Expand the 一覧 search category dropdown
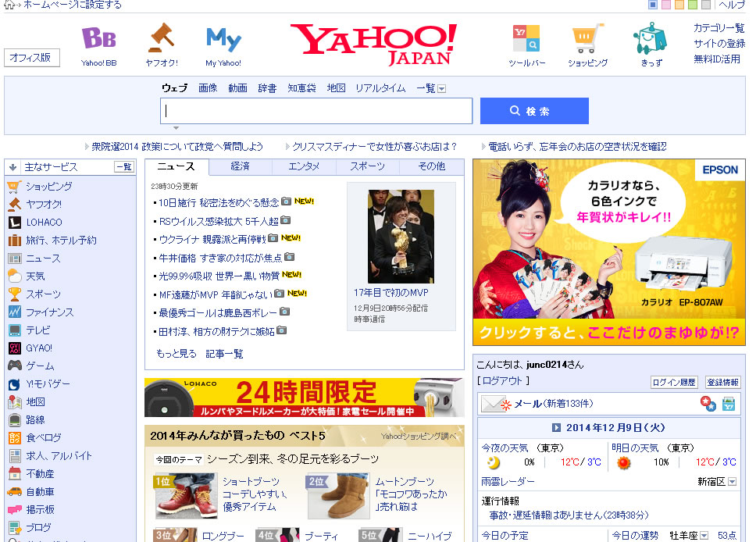The width and height of the screenshot is (756, 542). click(441, 89)
